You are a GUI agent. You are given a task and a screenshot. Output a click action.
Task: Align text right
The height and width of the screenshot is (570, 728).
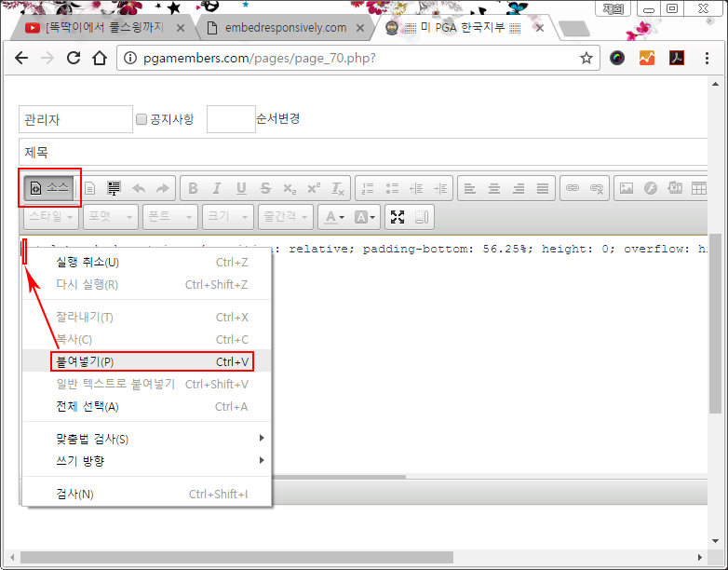click(519, 188)
